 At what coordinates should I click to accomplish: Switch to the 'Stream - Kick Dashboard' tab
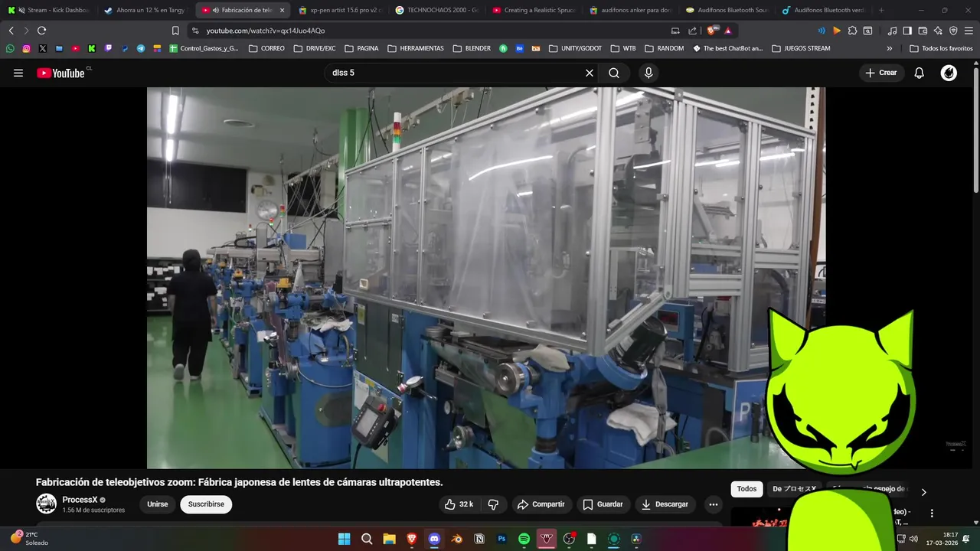tap(50, 10)
